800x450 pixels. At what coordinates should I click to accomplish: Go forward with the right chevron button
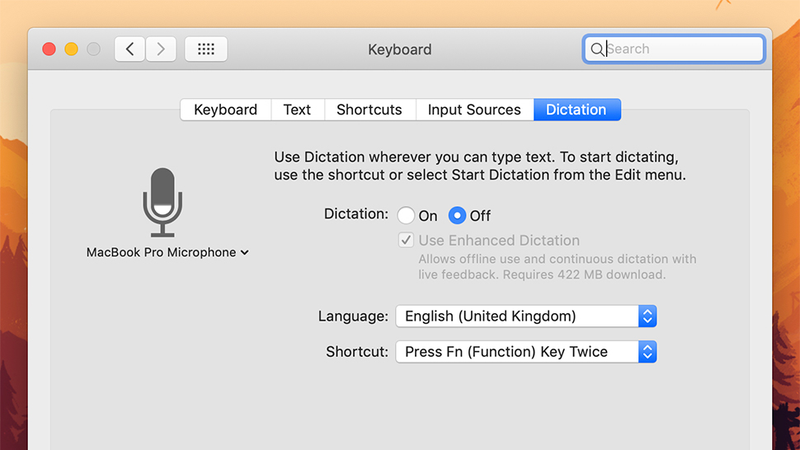coord(161,49)
